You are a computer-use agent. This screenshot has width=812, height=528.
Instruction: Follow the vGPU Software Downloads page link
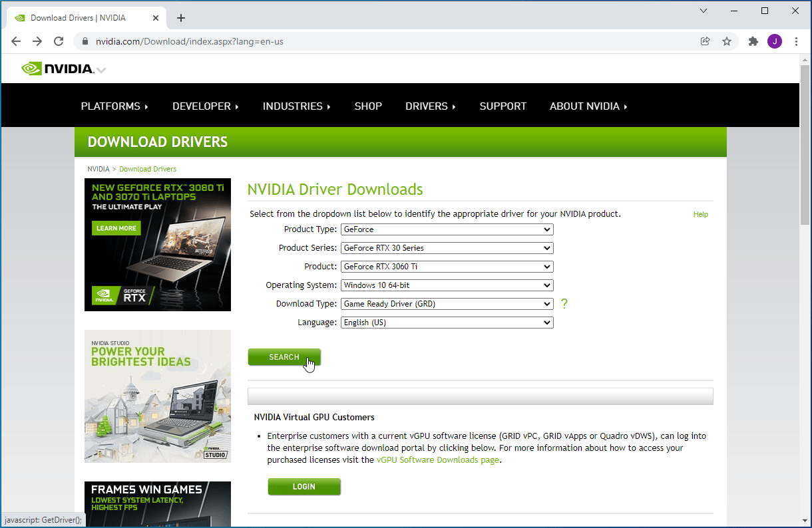[x=437, y=460]
